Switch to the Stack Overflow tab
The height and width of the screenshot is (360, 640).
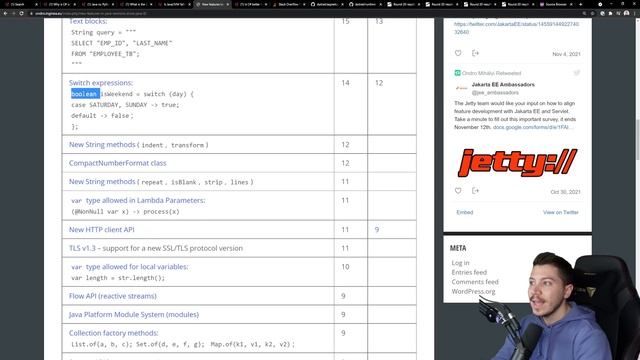click(289, 4)
